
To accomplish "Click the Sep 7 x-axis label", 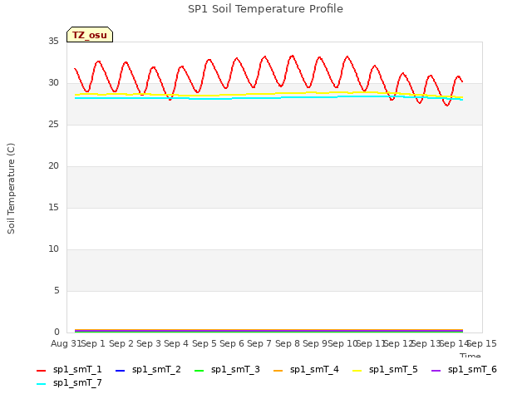I will click(259, 343).
